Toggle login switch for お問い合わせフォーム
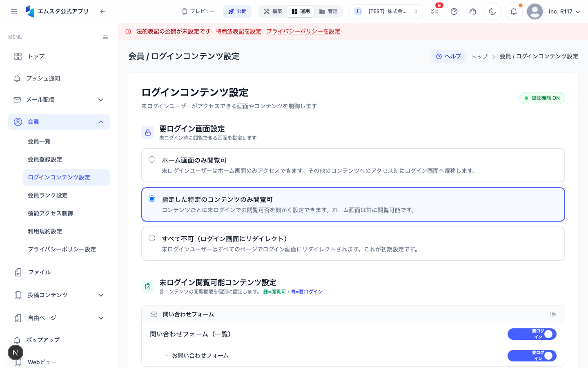Viewport: 588px width, 368px height. click(x=532, y=356)
